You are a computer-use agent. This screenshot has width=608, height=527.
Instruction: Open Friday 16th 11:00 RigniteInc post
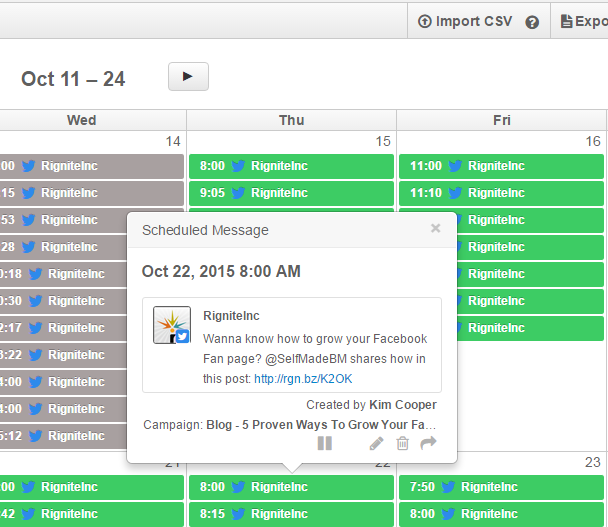(501, 166)
